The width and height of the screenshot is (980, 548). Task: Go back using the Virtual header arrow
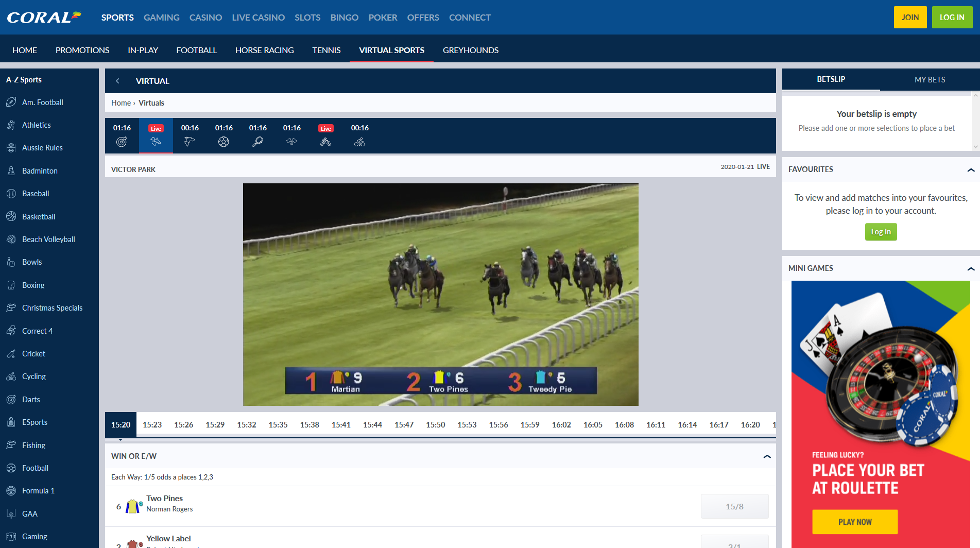(x=117, y=81)
